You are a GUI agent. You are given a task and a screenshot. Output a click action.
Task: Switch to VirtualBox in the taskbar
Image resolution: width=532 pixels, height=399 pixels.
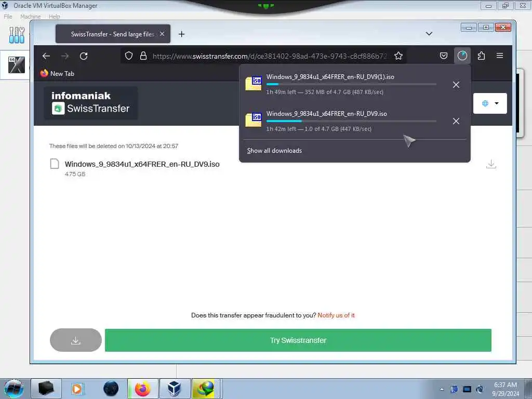175,389
